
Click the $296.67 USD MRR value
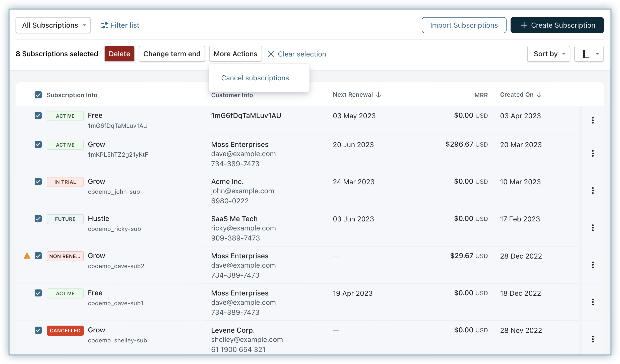467,144
